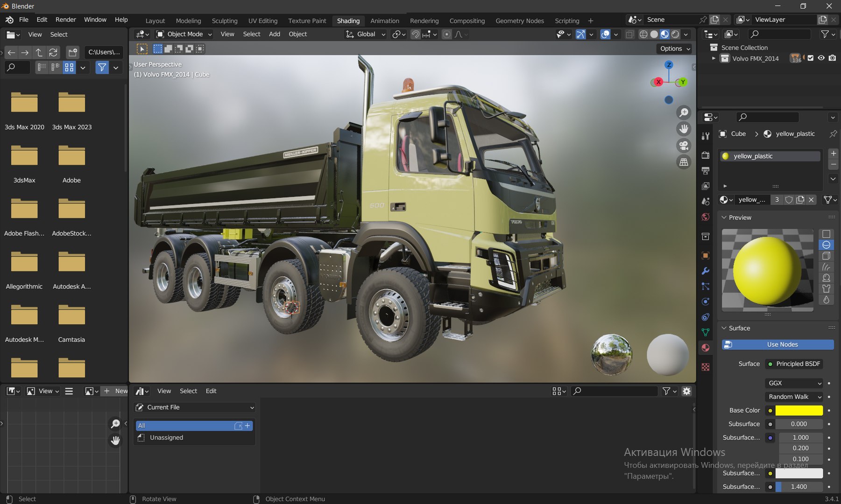841x504 pixels.
Task: Toggle the file browser filter button
Action: point(102,68)
